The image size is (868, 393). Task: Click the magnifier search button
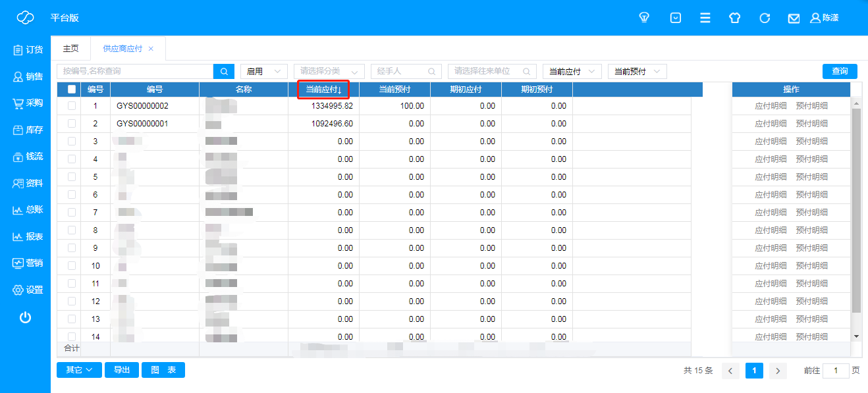[x=224, y=71]
